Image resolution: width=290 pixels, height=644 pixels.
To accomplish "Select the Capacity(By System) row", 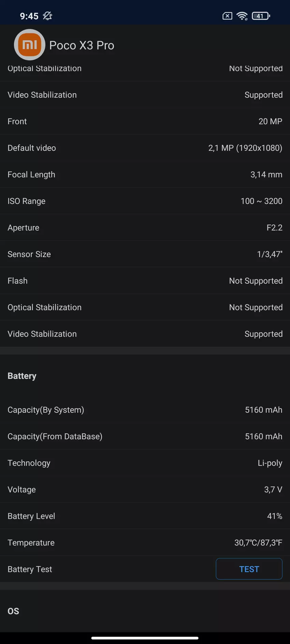I will pyautogui.click(x=145, y=410).
